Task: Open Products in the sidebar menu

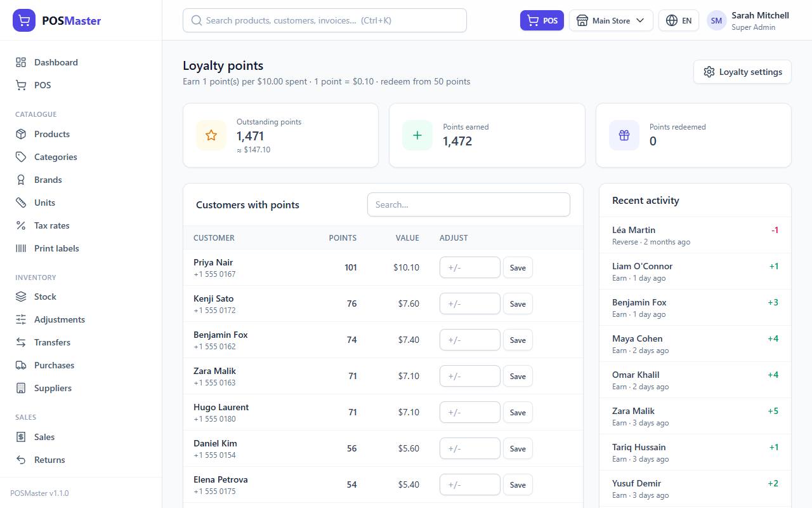Action: pyautogui.click(x=81, y=134)
